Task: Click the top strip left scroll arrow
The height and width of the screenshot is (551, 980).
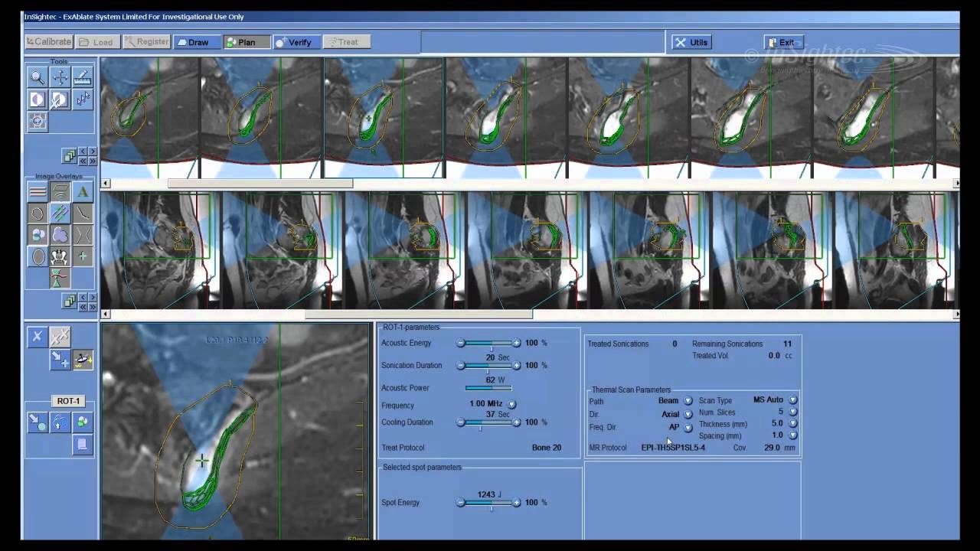Action: pos(106,183)
